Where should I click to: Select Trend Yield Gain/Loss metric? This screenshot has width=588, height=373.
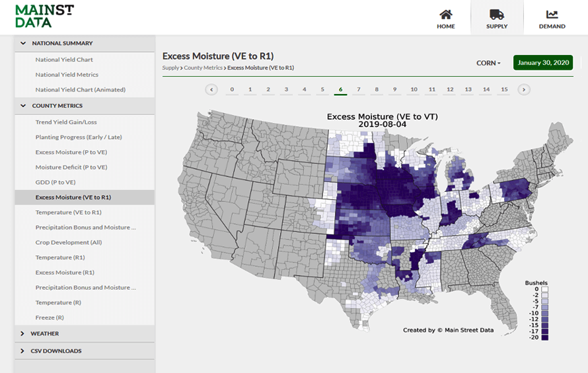click(66, 122)
